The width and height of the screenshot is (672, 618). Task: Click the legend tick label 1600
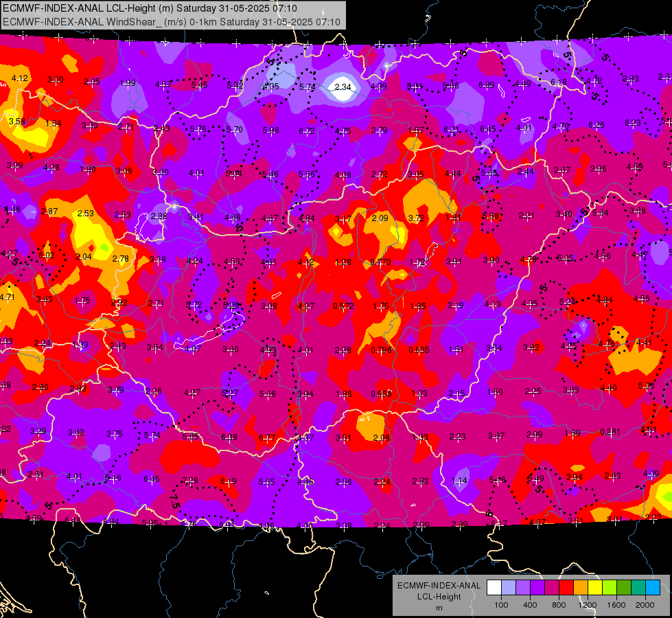(616, 605)
